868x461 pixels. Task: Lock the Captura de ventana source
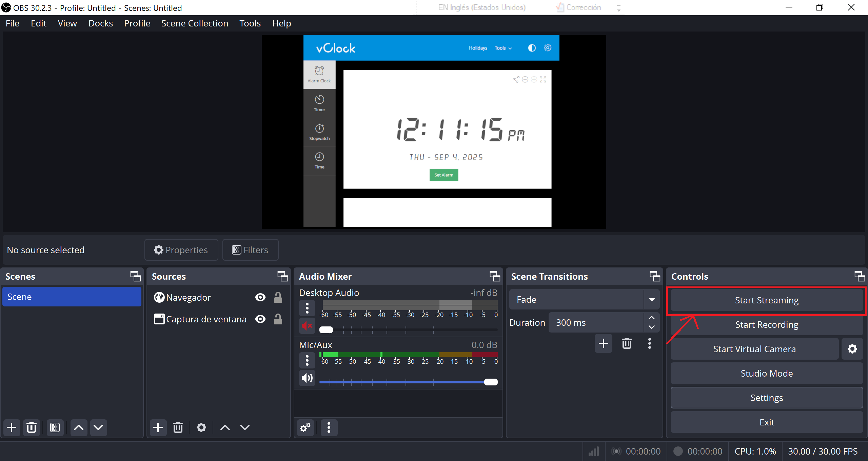(278, 319)
